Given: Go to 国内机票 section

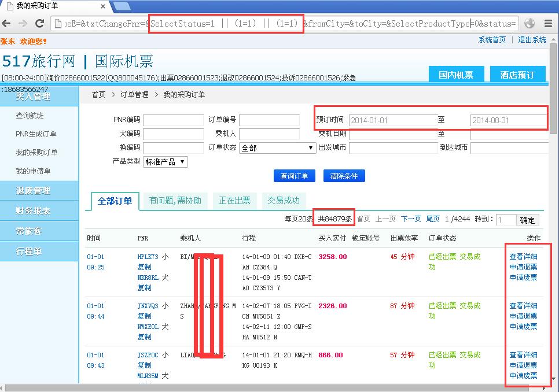Looking at the screenshot, I should point(456,75).
